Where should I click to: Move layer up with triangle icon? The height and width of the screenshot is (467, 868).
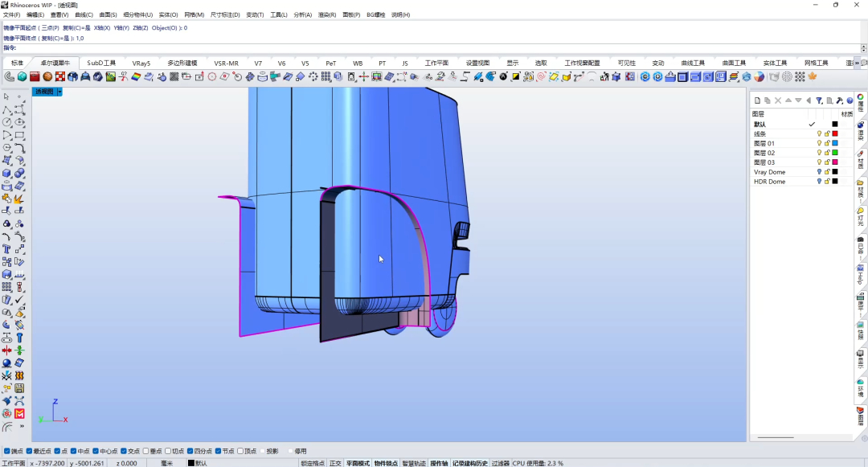click(x=788, y=100)
